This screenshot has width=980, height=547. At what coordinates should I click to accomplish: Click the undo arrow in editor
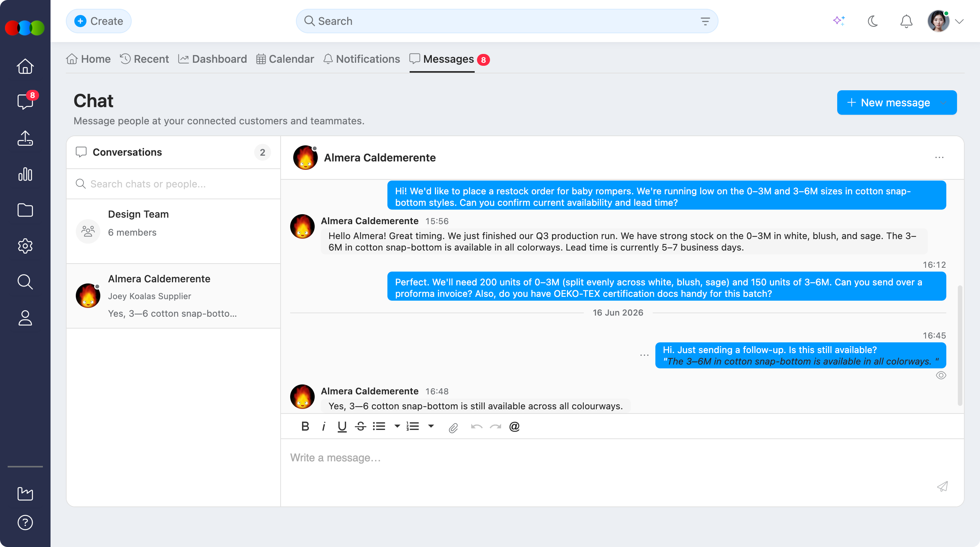[477, 426]
